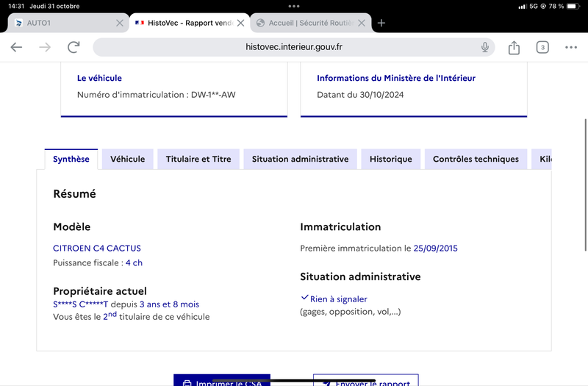Close the HistoVec tab

coord(241,23)
